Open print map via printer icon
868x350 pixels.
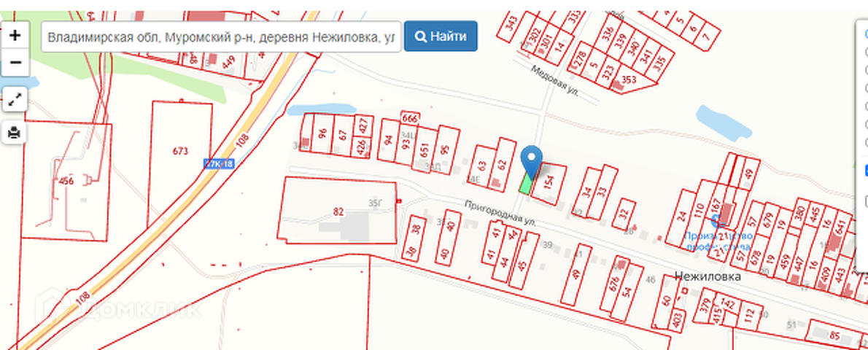pos(15,132)
